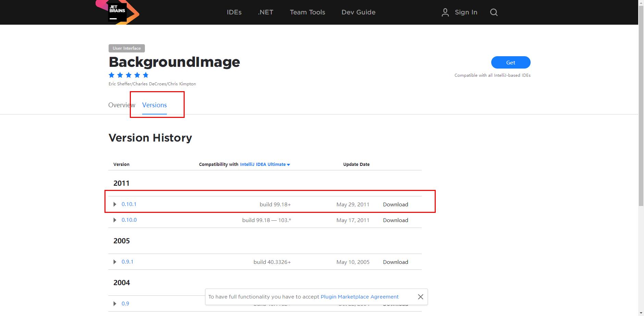This screenshot has width=644, height=316.
Task: Download version 0.9.1 from 2005
Action: [x=395, y=262]
